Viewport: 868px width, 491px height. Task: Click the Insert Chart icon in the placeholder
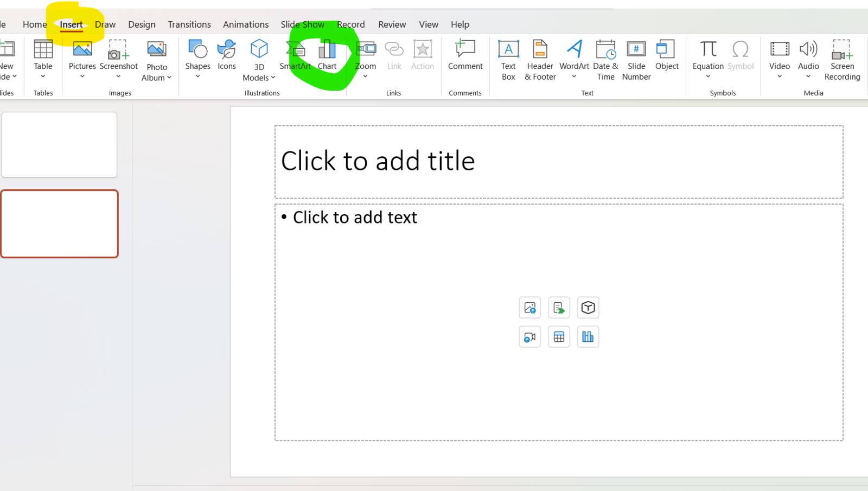tap(588, 337)
